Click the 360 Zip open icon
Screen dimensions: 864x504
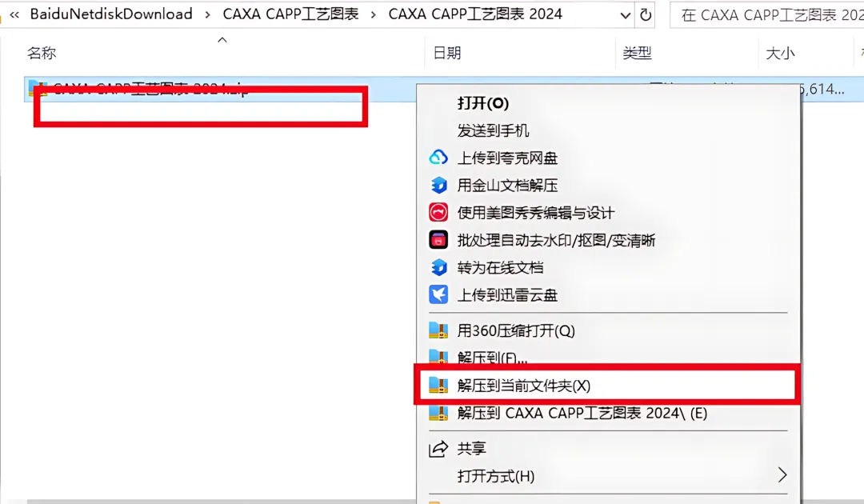438,330
